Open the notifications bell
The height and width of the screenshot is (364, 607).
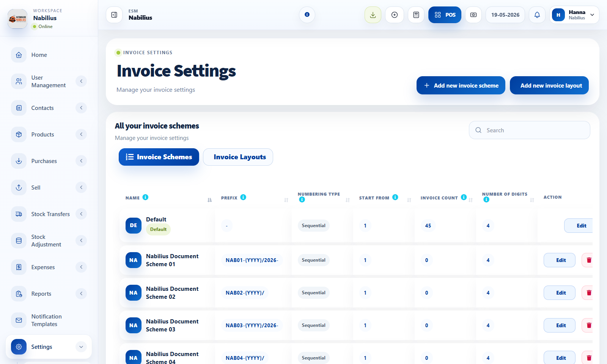(x=537, y=15)
